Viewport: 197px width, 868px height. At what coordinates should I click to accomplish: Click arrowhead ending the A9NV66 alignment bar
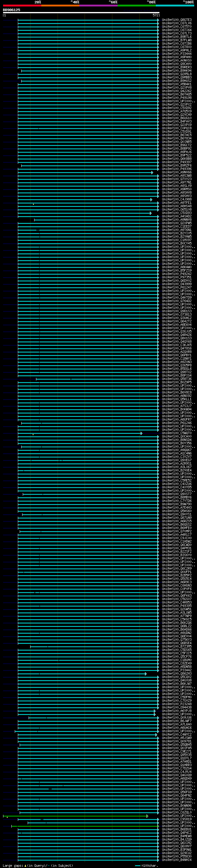(152, 172)
